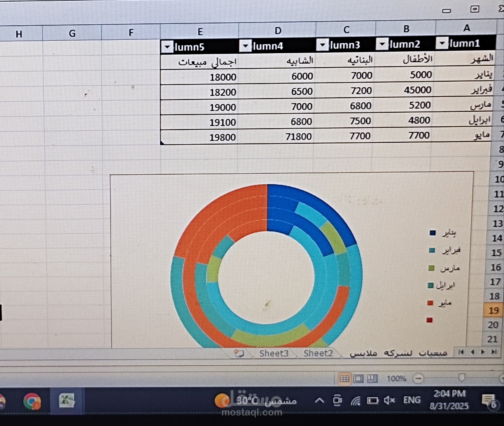Open the lumn5 column filter dropdown
Image resolution: width=504 pixels, height=426 pixels.
[167, 47]
